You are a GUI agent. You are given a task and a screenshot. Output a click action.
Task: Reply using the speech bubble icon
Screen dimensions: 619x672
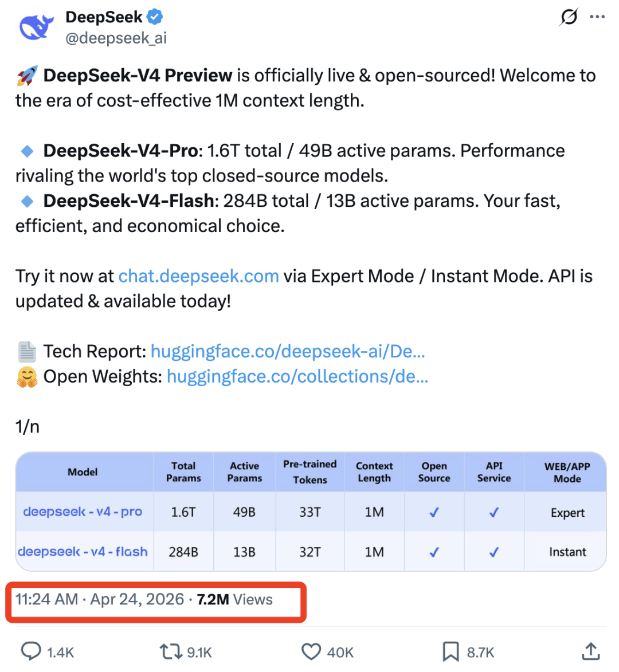point(32,651)
